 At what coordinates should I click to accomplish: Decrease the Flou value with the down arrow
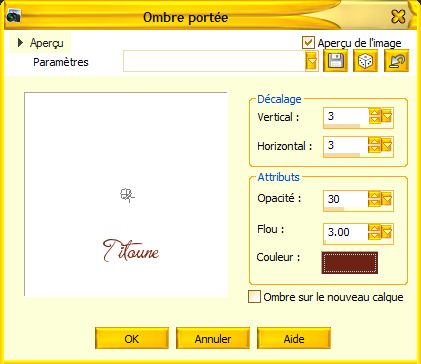coord(374,236)
